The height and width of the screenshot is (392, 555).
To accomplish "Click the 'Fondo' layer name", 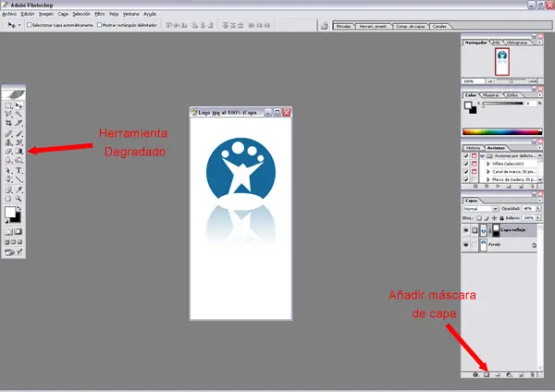I will point(494,244).
